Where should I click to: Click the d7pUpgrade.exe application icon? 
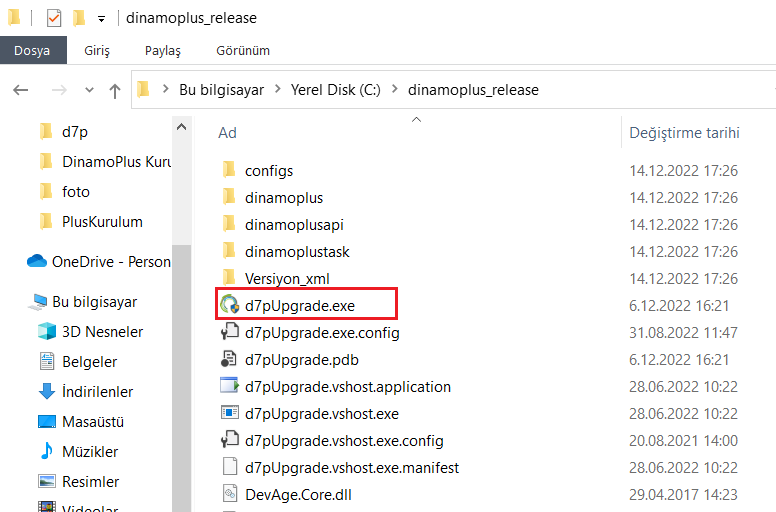[x=230, y=304]
